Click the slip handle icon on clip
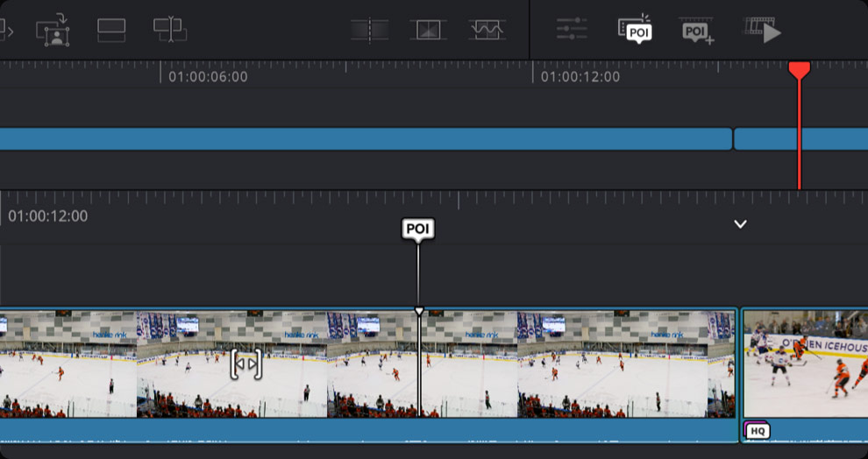The image size is (868, 459). (246, 364)
